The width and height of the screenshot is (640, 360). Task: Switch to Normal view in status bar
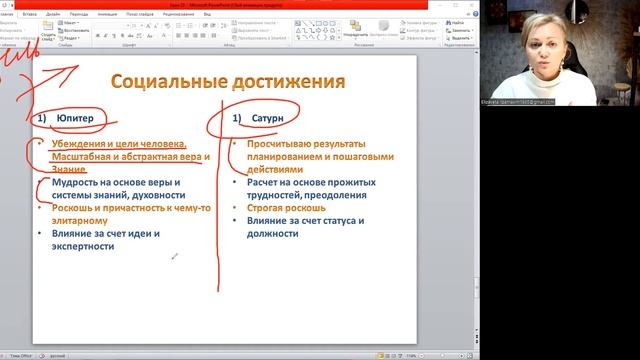point(380,356)
